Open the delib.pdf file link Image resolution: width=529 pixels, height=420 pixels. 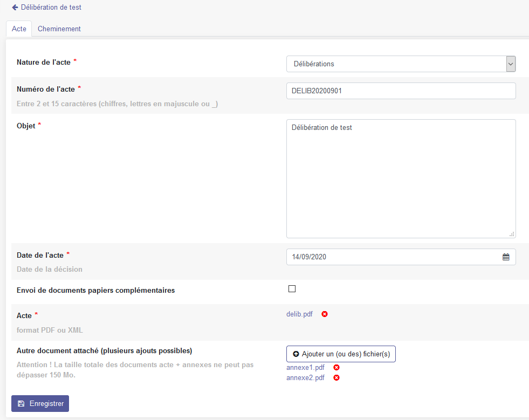[x=299, y=314]
